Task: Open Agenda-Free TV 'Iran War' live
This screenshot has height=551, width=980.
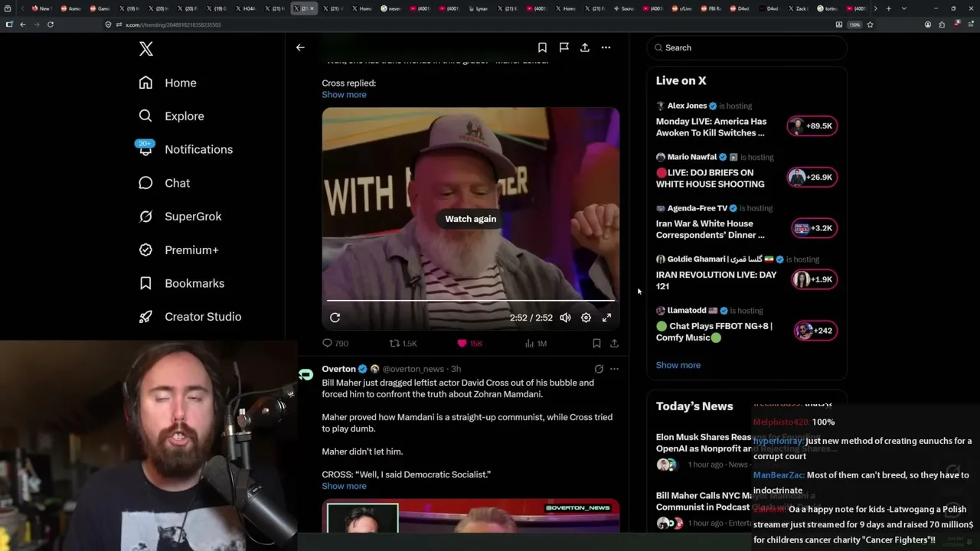Action: [x=710, y=230]
